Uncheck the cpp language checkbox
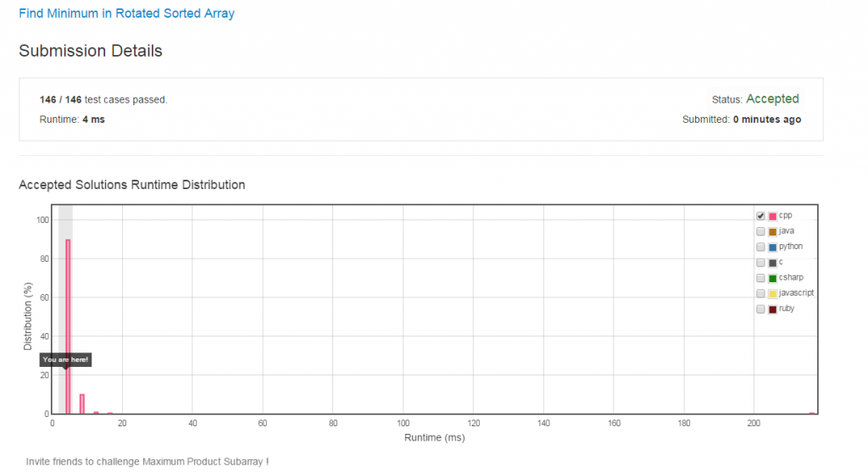Image resolution: width=868 pixels, height=472 pixels. pyautogui.click(x=760, y=216)
